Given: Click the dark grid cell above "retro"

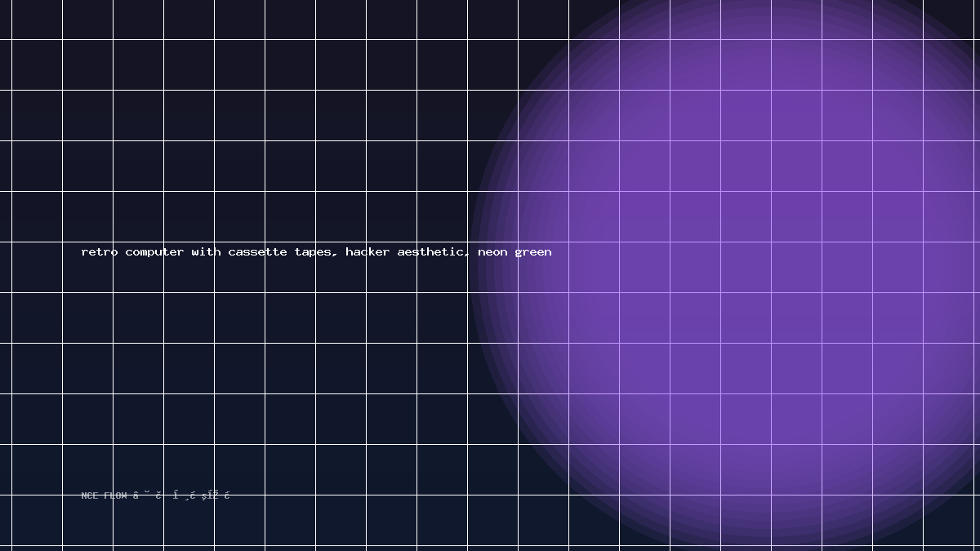Looking at the screenshot, I should pyautogui.click(x=87, y=216).
